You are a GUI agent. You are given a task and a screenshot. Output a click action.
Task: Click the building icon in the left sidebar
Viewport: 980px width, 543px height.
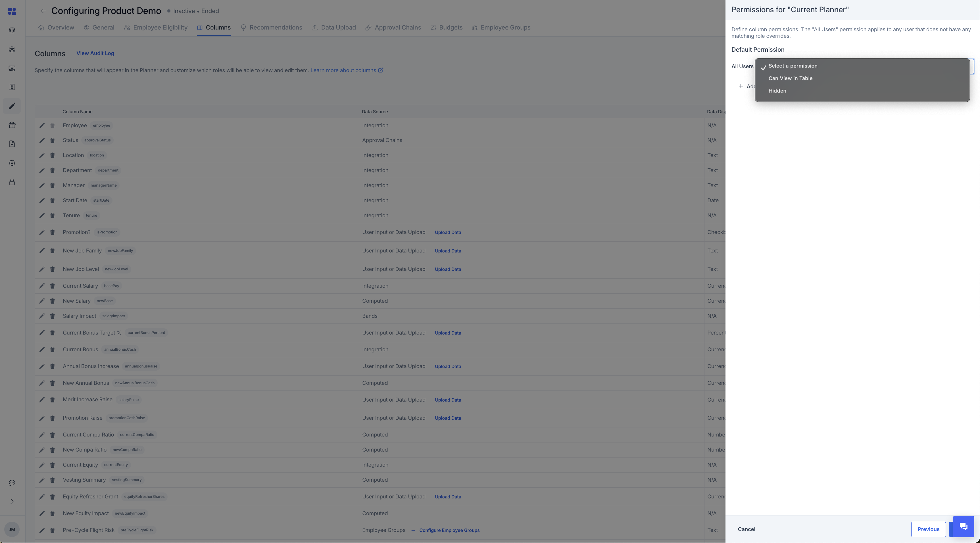(11, 87)
